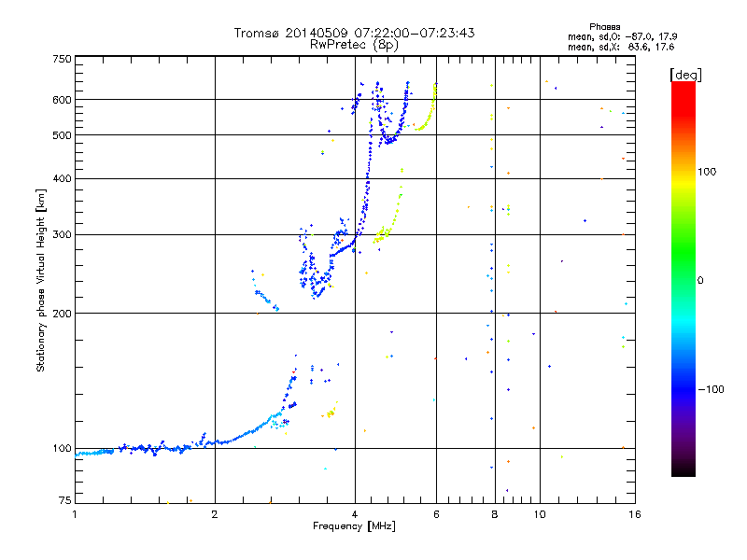The image size is (747, 560).
Task: Click the color bar tick label '-100'
Action: (x=711, y=389)
